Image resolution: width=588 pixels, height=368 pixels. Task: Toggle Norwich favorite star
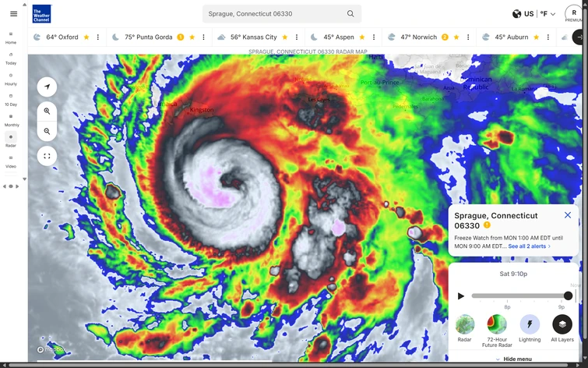coord(456,37)
